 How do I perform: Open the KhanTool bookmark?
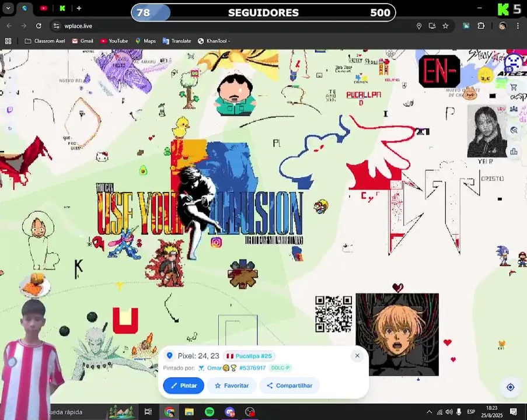tap(214, 41)
